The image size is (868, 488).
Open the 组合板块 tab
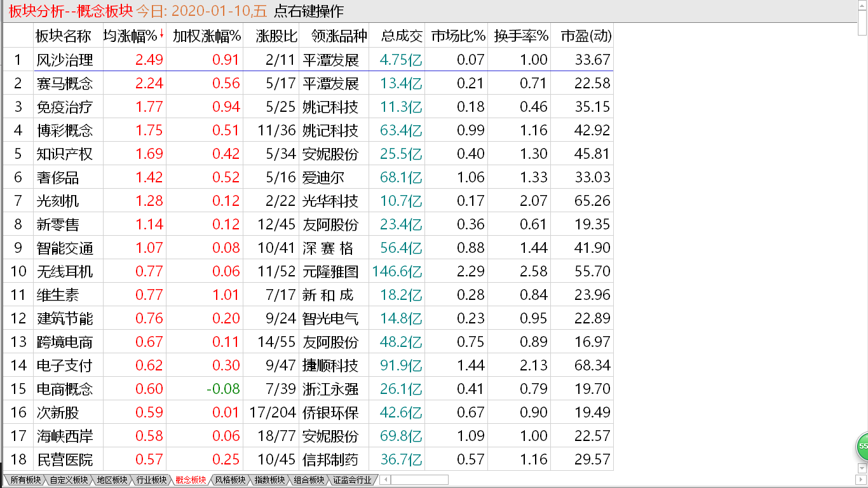309,480
